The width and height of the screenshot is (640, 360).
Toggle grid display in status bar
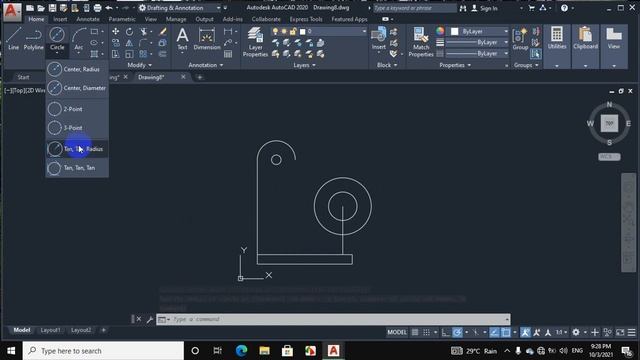pyautogui.click(x=415, y=332)
